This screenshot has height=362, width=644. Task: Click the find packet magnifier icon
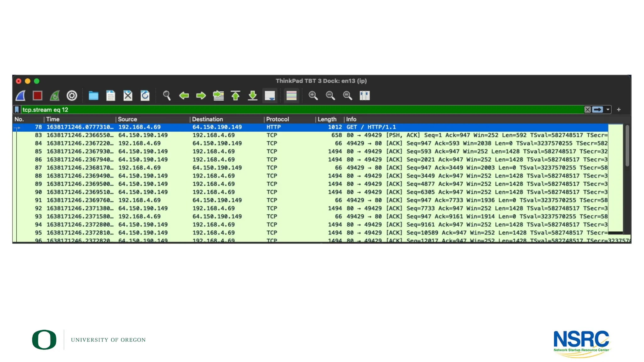tap(167, 96)
